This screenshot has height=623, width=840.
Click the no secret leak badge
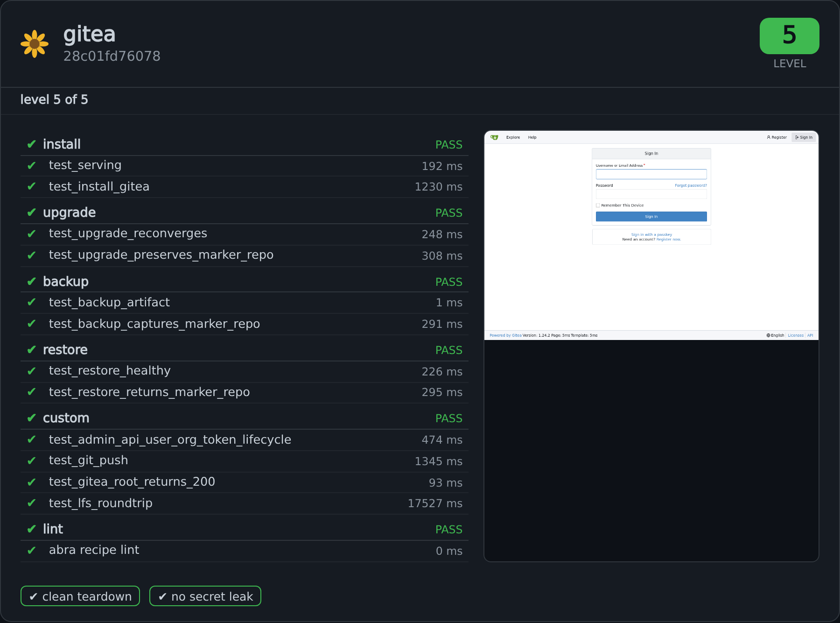point(205,596)
